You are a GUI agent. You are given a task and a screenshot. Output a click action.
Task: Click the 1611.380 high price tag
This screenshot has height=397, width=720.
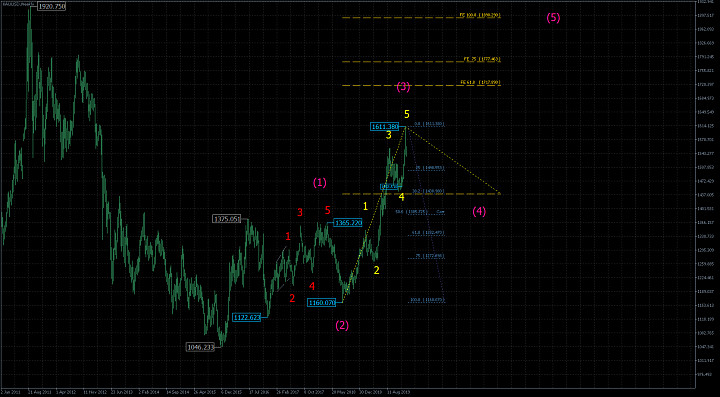(385, 126)
